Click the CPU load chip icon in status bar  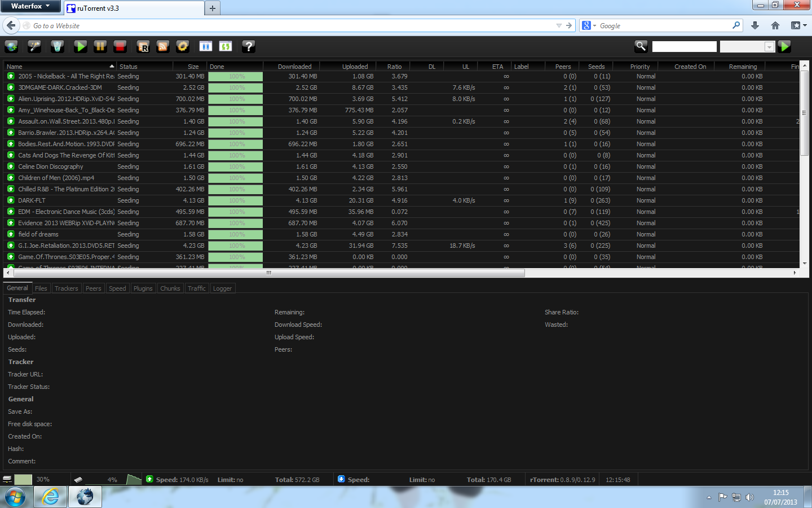point(78,479)
